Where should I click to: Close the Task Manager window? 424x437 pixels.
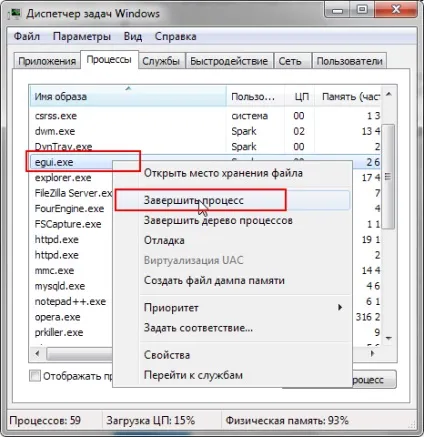coord(396,10)
